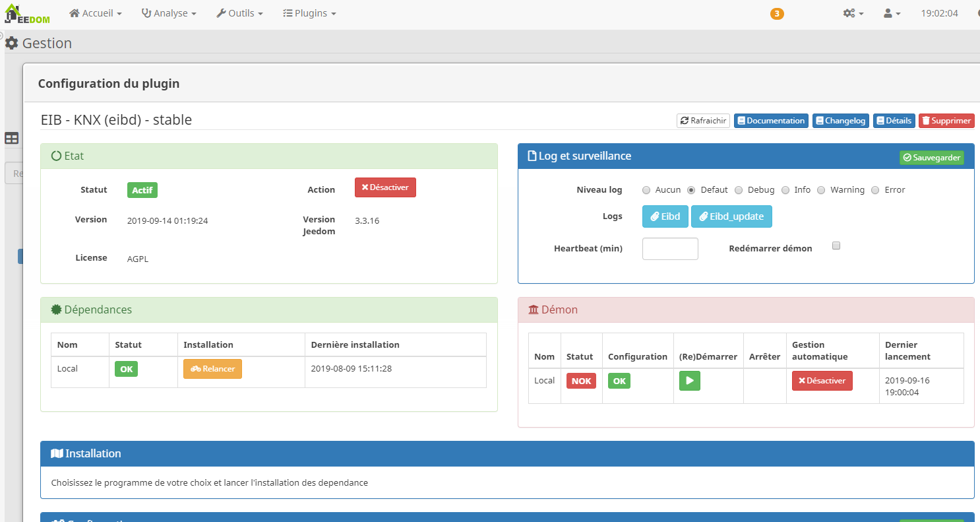Open the Analyse menu
Screen dimensions: 980x522
coord(169,13)
